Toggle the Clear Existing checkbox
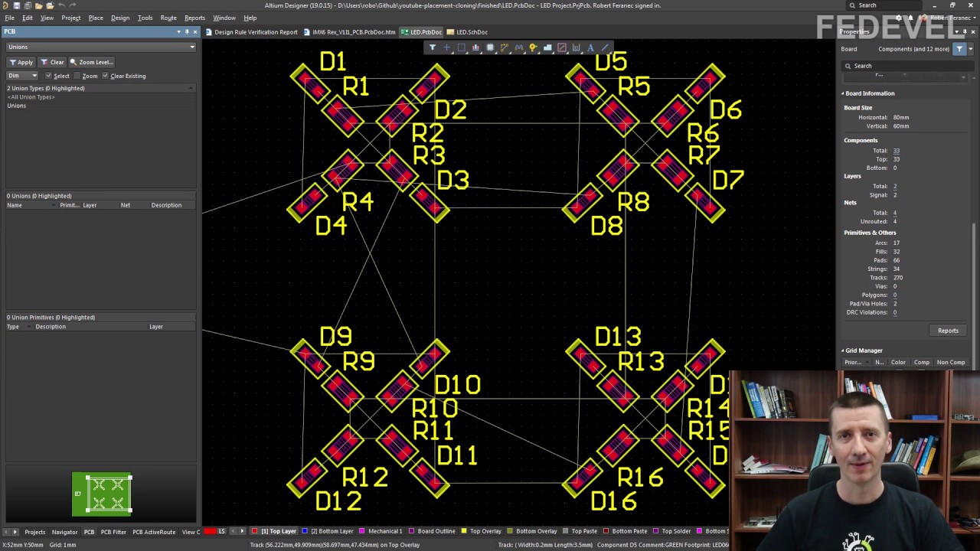 [106, 76]
